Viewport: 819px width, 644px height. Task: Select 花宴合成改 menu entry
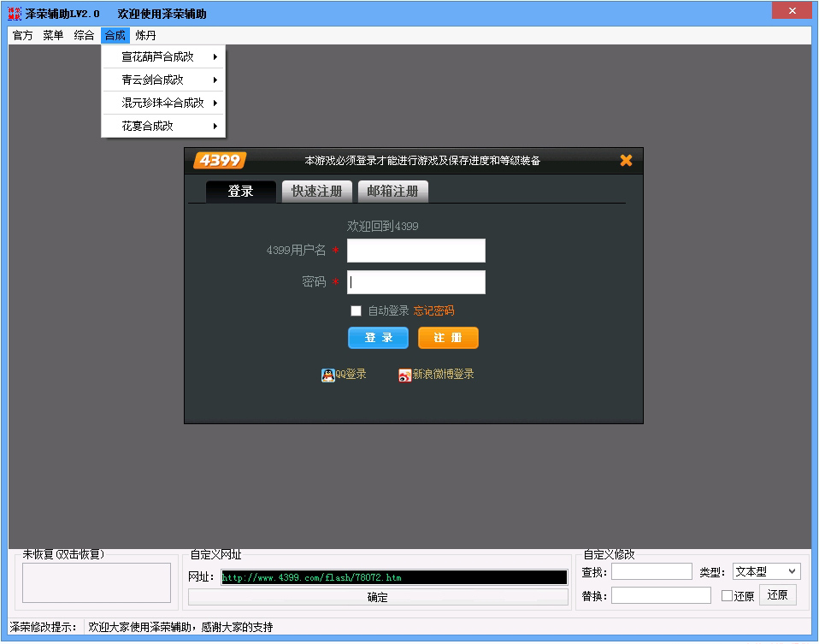click(x=163, y=126)
